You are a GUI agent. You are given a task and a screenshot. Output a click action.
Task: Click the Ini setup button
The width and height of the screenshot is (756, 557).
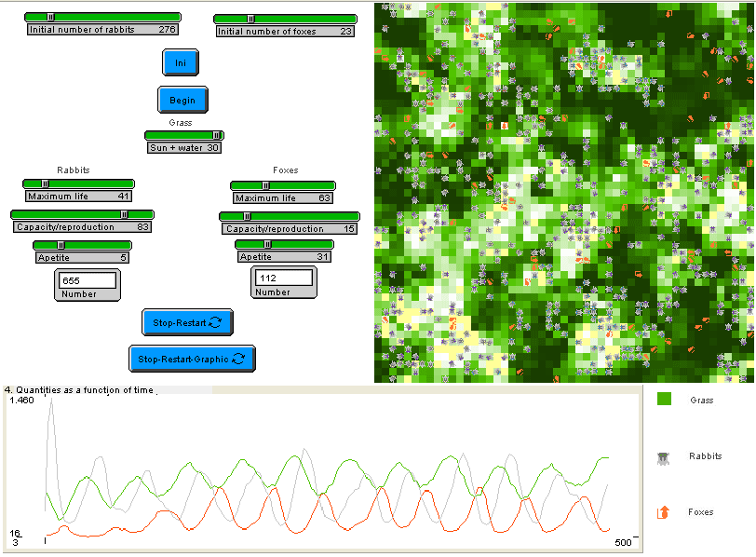[182, 62]
